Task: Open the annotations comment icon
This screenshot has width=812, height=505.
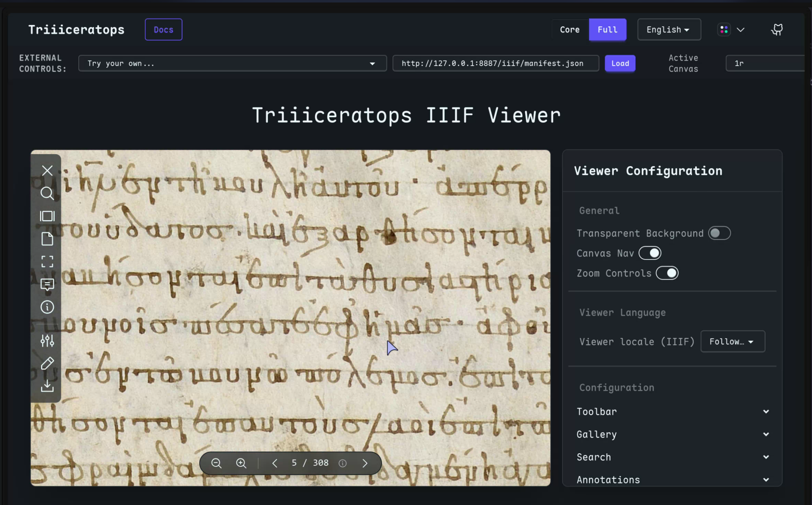Action: tap(47, 285)
